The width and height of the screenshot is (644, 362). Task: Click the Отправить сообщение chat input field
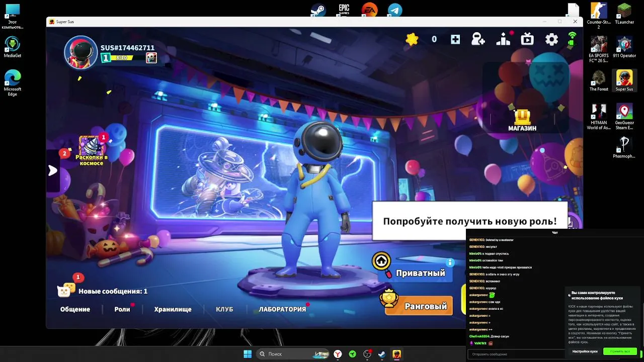coord(516,354)
